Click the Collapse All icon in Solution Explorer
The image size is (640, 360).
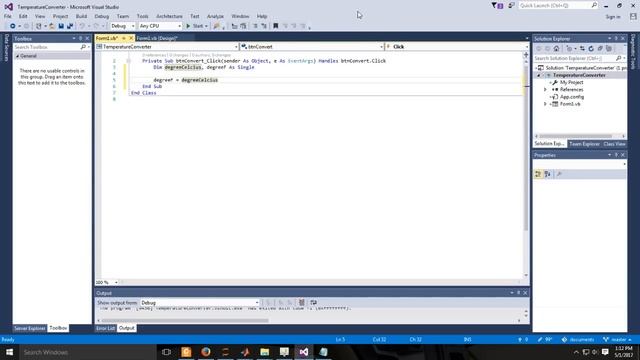click(x=600, y=49)
